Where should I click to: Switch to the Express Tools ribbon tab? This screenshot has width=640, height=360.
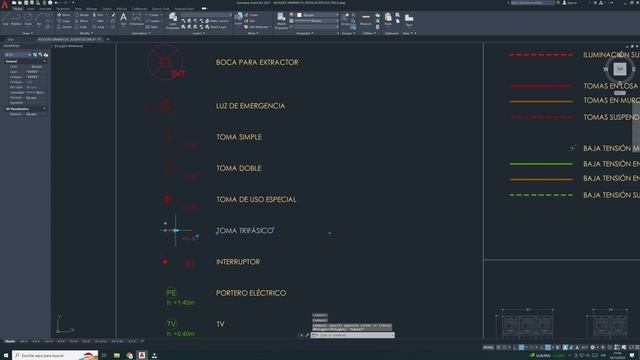click(161, 9)
